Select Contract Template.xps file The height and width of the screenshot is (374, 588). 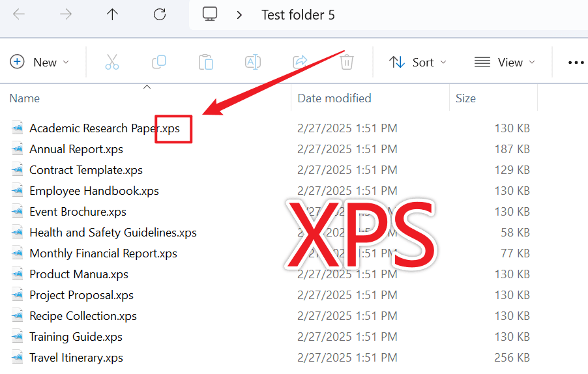(x=86, y=170)
